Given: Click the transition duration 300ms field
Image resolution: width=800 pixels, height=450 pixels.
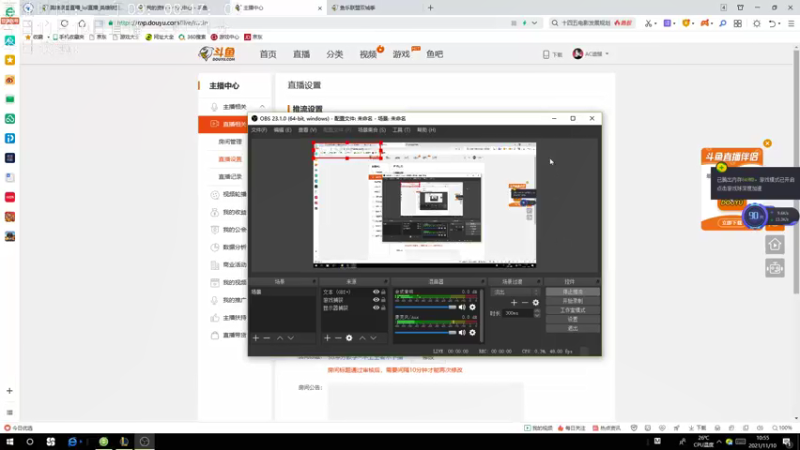Looking at the screenshot, I should [518, 313].
